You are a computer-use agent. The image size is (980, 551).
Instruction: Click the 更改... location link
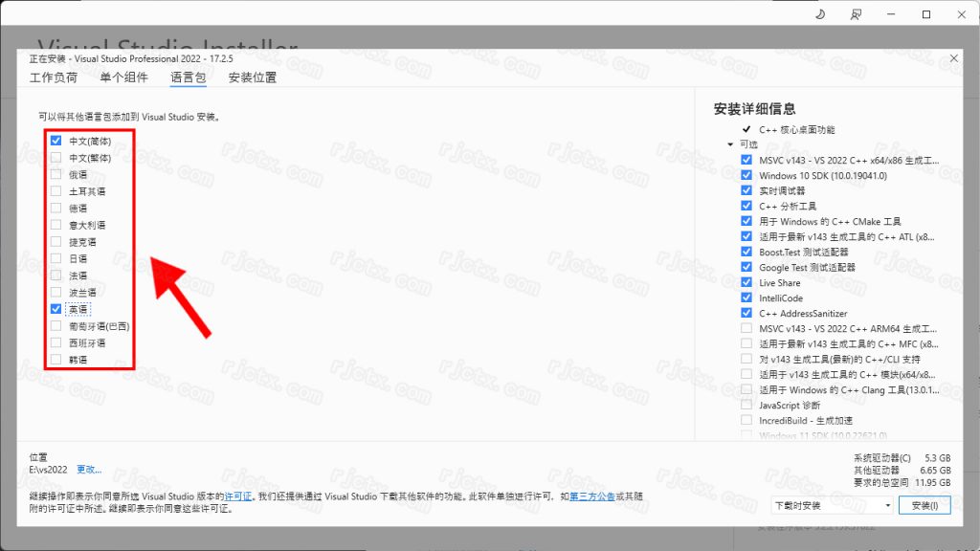point(89,470)
